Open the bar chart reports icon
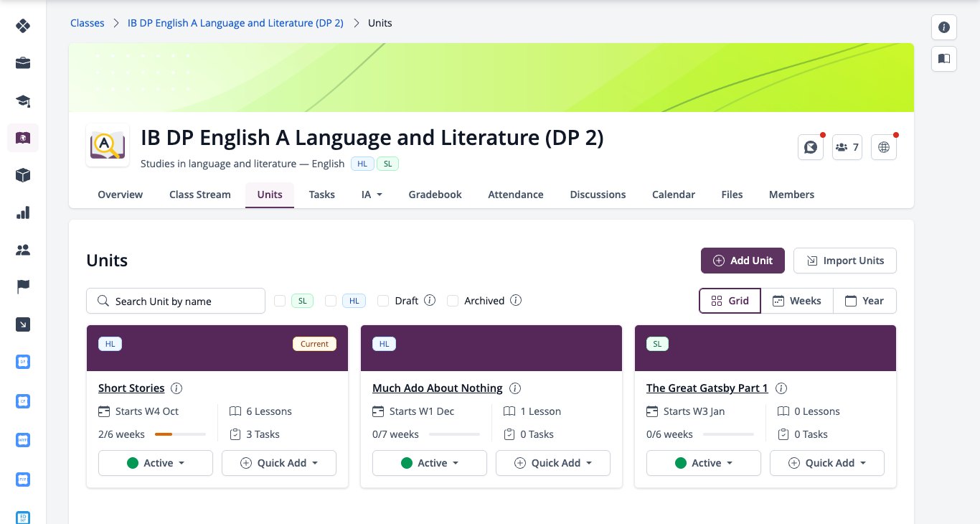The width and height of the screenshot is (980, 524). coord(23,212)
